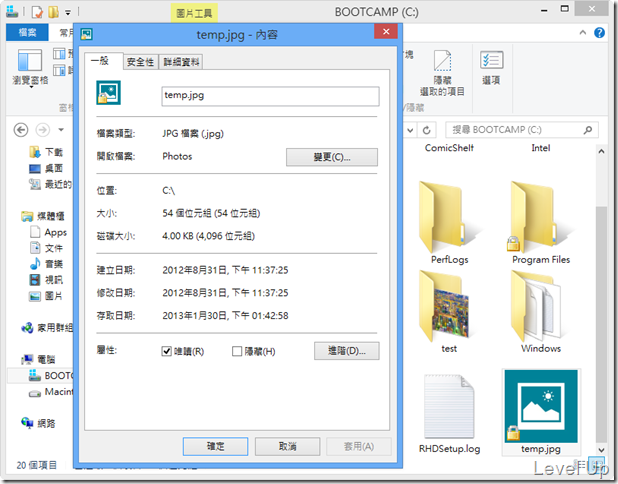This screenshot has height=484, width=618.
Task: Click the scroll down arrow of file list
Action: [x=601, y=450]
